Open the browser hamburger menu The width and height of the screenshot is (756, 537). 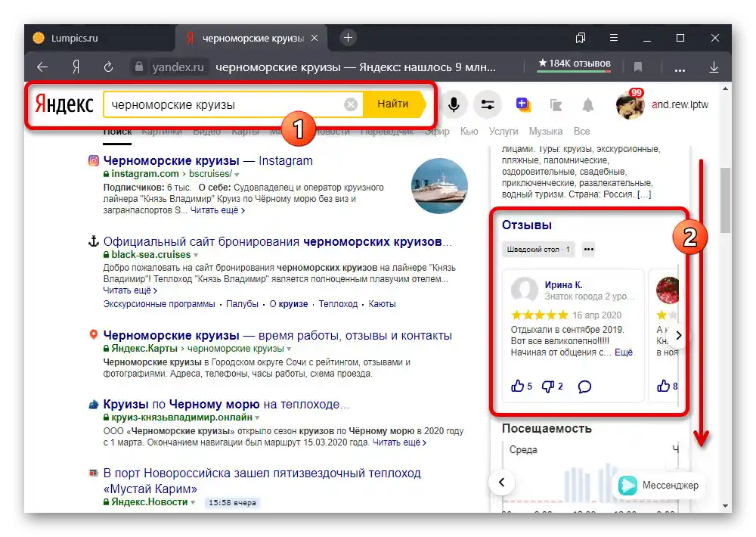point(614,38)
